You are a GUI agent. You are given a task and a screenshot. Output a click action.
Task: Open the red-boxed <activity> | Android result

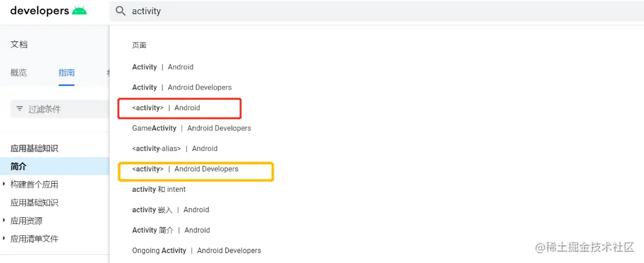pos(166,108)
